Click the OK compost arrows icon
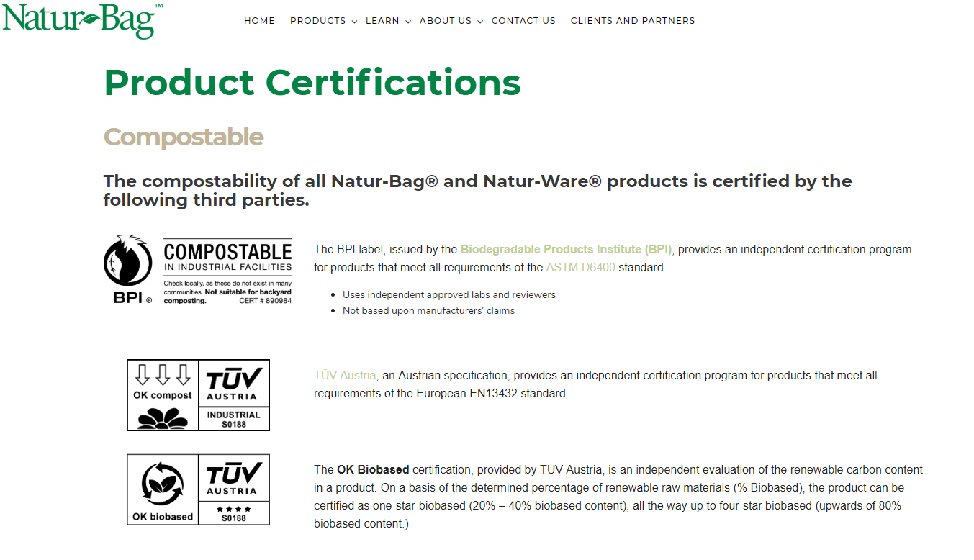 [x=163, y=375]
